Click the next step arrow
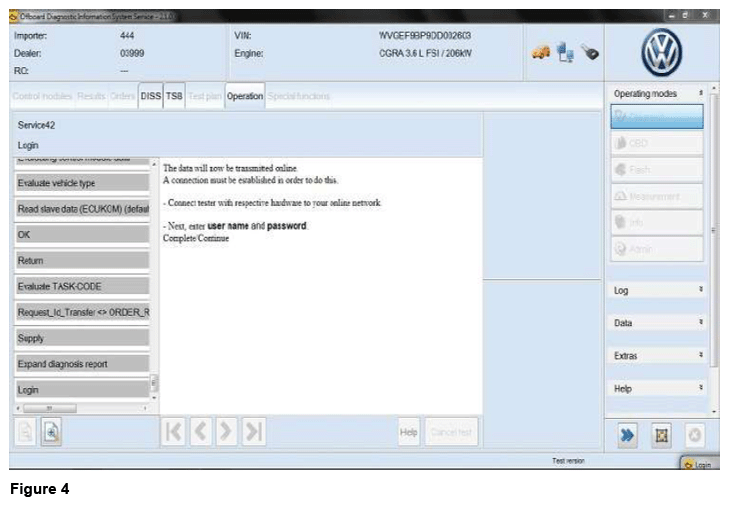729x506 pixels. (x=226, y=432)
